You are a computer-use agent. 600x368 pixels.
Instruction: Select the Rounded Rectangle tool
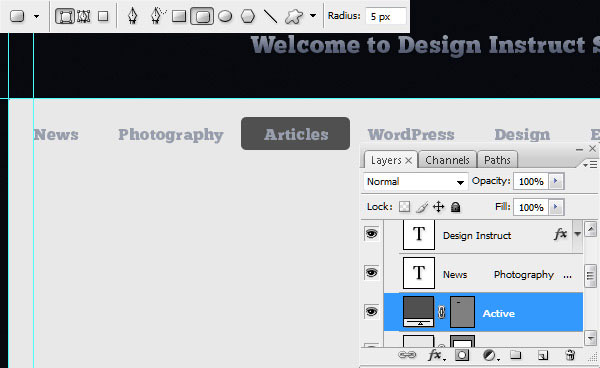(202, 16)
